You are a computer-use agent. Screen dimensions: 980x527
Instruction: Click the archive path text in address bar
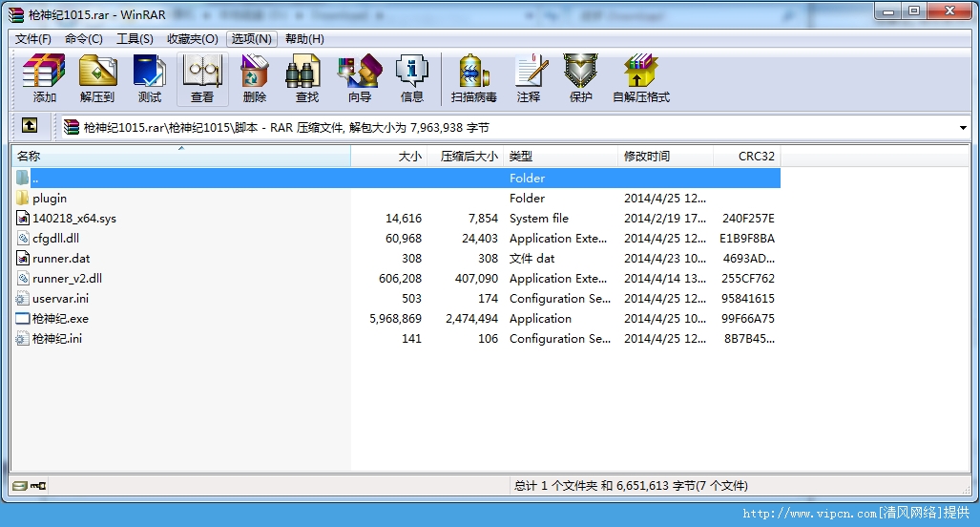point(286,128)
